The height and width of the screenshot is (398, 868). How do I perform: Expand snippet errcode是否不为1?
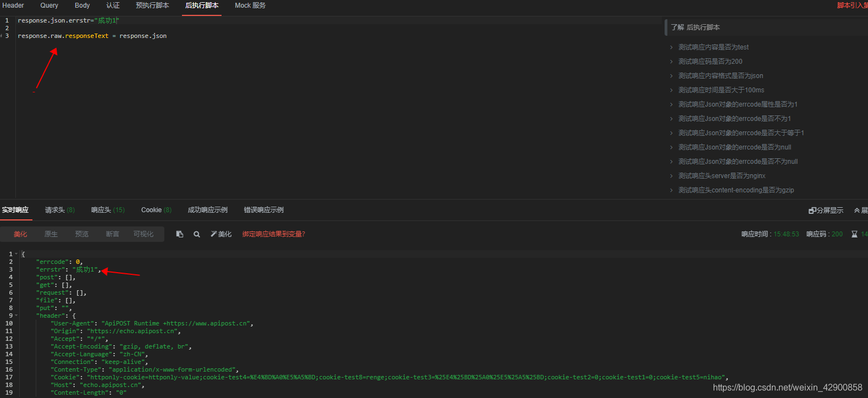pyautogui.click(x=734, y=119)
